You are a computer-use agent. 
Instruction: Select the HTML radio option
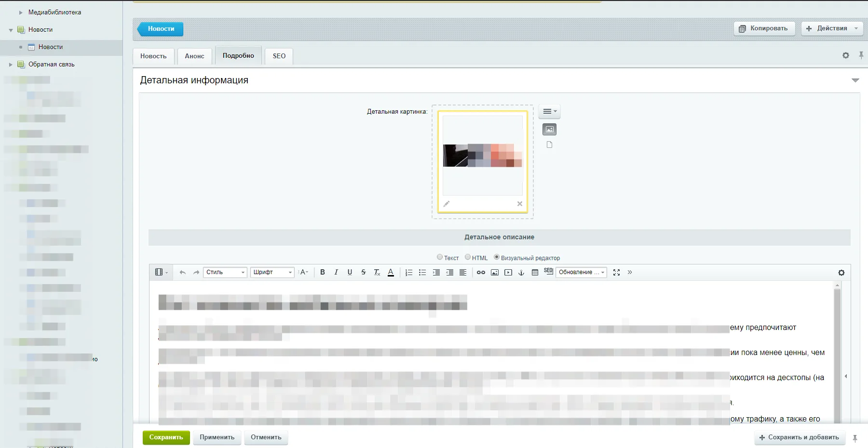[468, 257]
